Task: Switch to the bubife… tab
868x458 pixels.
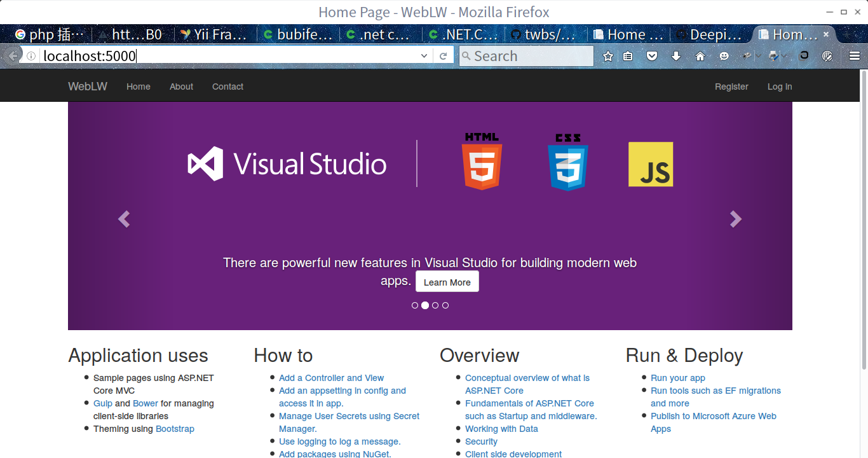Action: tap(297, 34)
